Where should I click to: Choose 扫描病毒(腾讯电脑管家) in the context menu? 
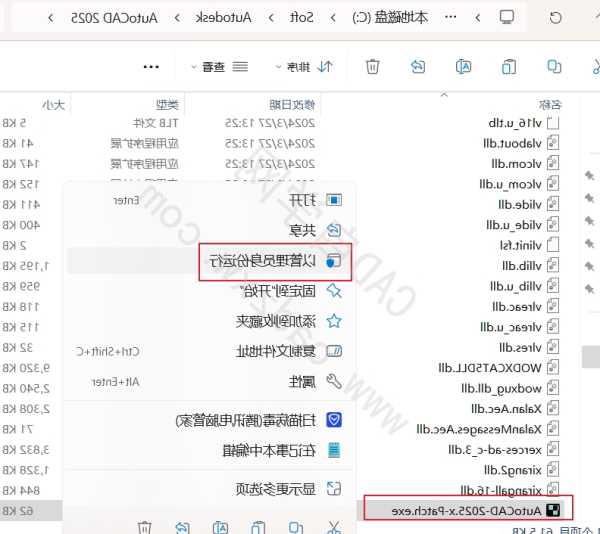pyautogui.click(x=210, y=420)
